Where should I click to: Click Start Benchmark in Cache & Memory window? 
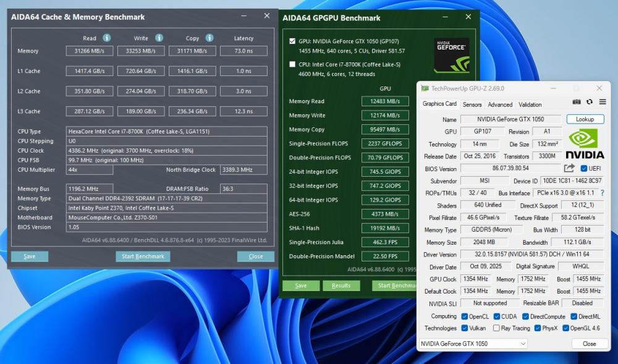tap(143, 256)
